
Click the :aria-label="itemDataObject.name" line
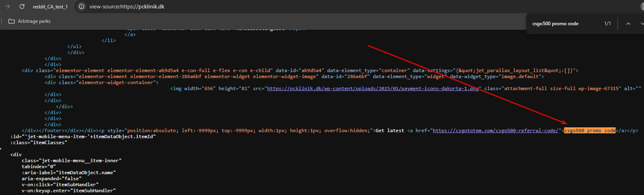point(69,173)
